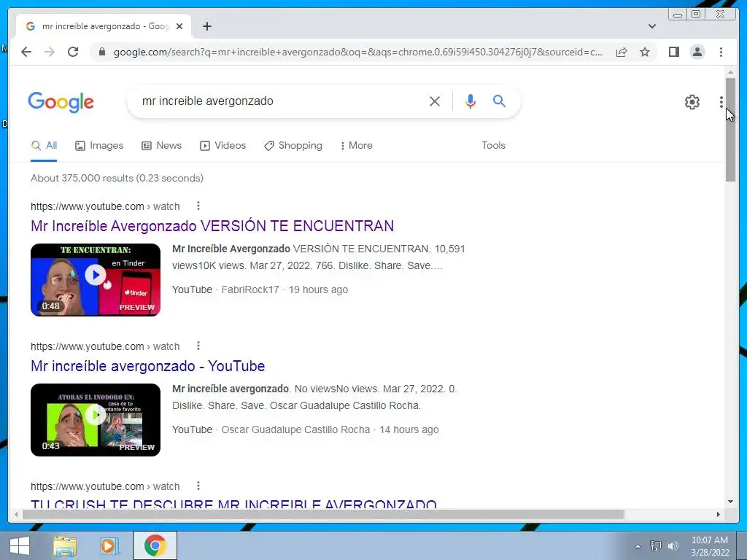Open 'Mr Increíble Avergonzado VERSIÓN TE ENCUENTRAN' result
This screenshot has width=747, height=560.
tap(212, 226)
